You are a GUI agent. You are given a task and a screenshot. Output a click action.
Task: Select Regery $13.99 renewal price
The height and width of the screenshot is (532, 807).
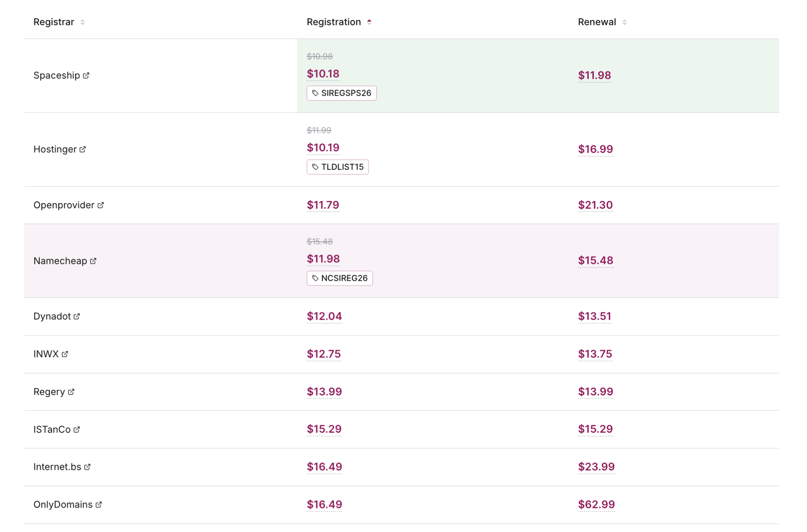tap(596, 392)
